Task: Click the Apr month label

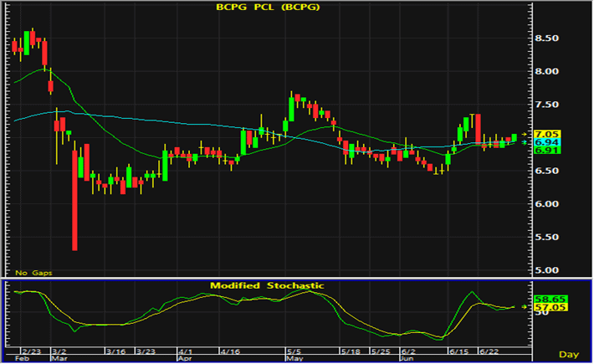Action: point(185,358)
